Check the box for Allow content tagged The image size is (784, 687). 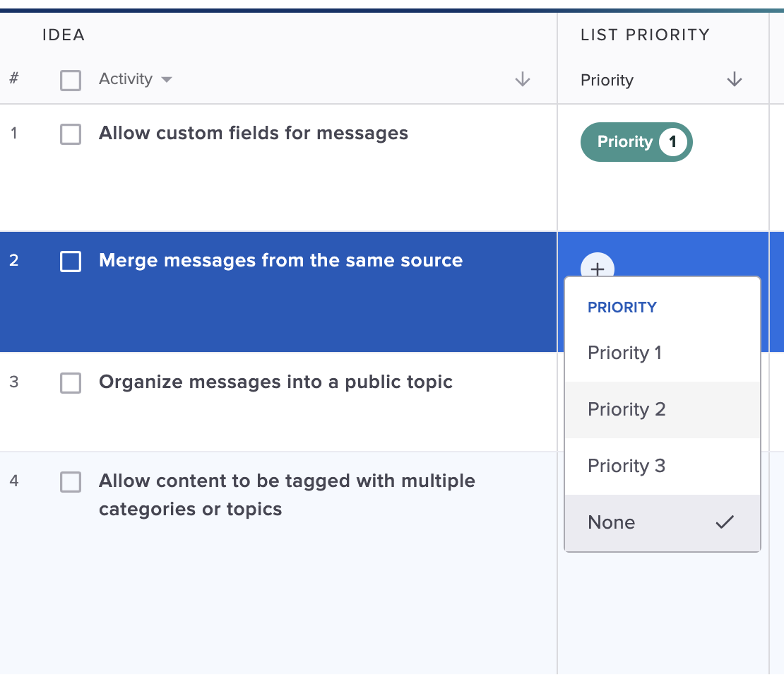click(71, 481)
